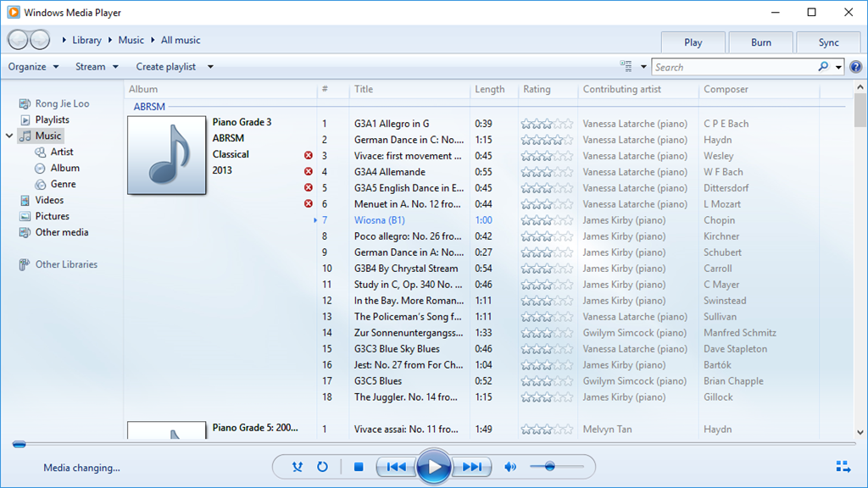The image size is (868, 488).
Task: Click the Forward navigation arrow button
Action: (x=40, y=40)
